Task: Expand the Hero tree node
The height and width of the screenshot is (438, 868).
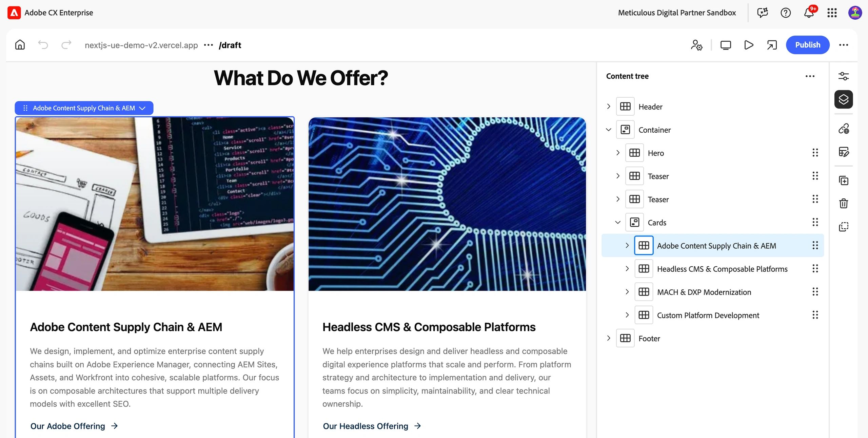Action: tap(618, 153)
